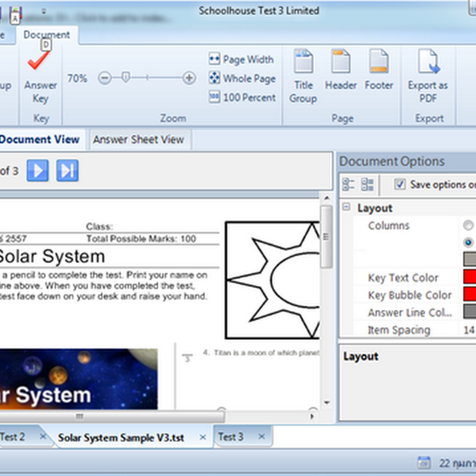
Task: Click the vertical scrollbar down arrow
Action: pyautogui.click(x=327, y=403)
